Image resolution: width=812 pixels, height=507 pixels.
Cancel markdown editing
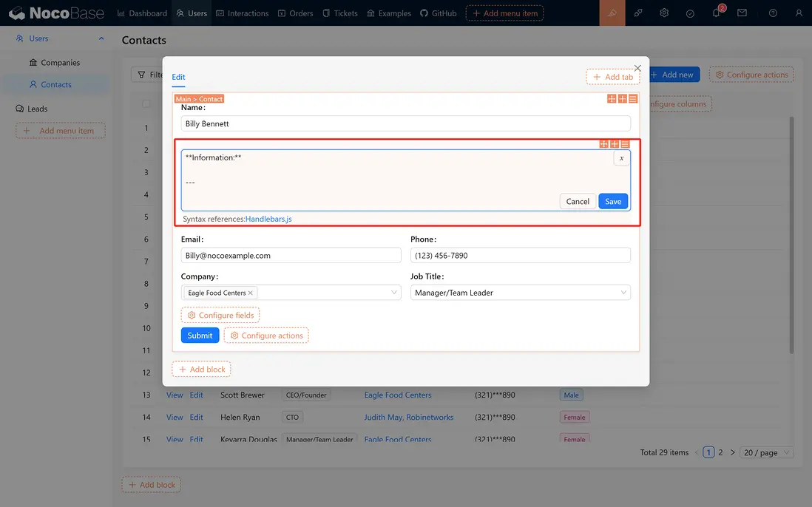(x=578, y=201)
